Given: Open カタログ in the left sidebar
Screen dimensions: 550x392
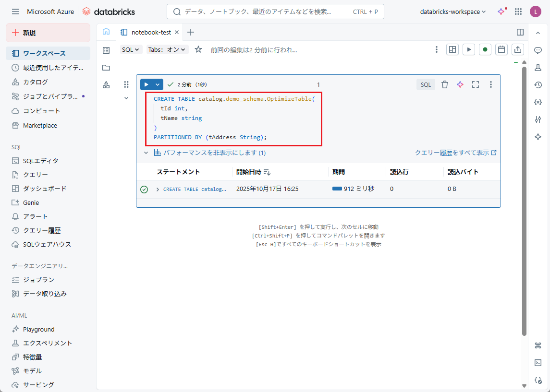Looking at the screenshot, I should click(36, 82).
